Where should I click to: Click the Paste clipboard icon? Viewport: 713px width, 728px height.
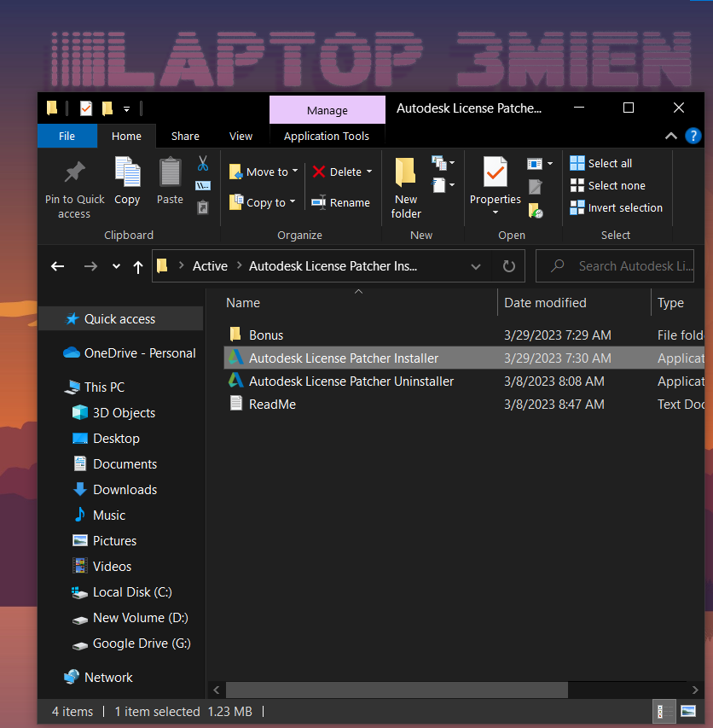coord(170,180)
